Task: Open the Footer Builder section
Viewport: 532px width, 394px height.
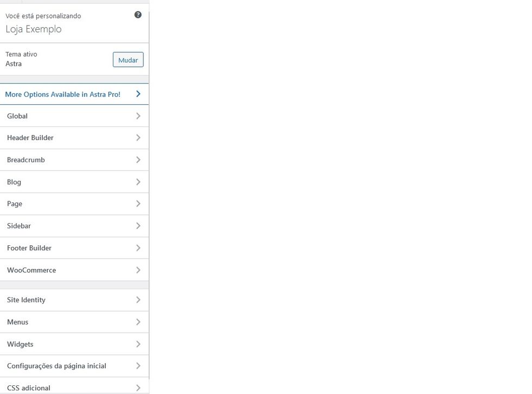Action: (74, 248)
